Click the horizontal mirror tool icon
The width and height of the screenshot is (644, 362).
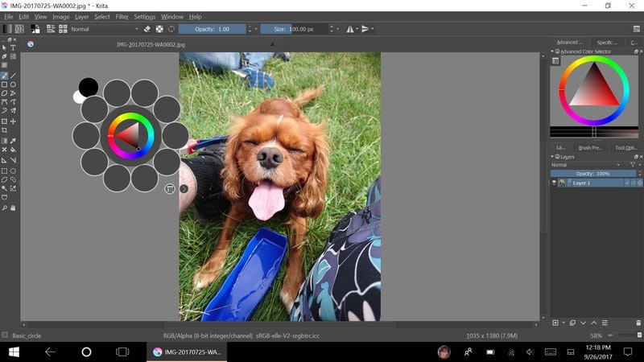350,29
